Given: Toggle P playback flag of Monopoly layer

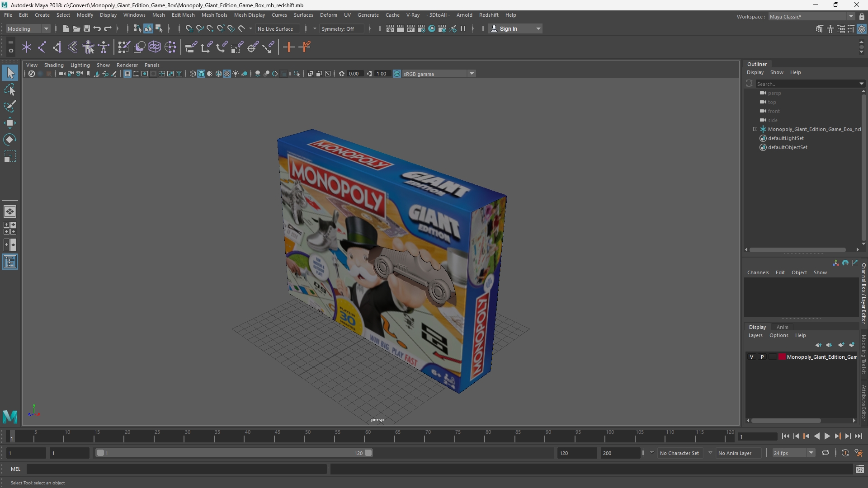Looking at the screenshot, I should [762, 357].
